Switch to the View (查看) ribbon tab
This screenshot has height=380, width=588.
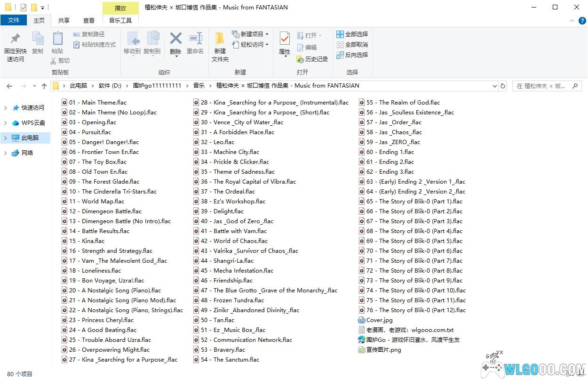(x=88, y=21)
